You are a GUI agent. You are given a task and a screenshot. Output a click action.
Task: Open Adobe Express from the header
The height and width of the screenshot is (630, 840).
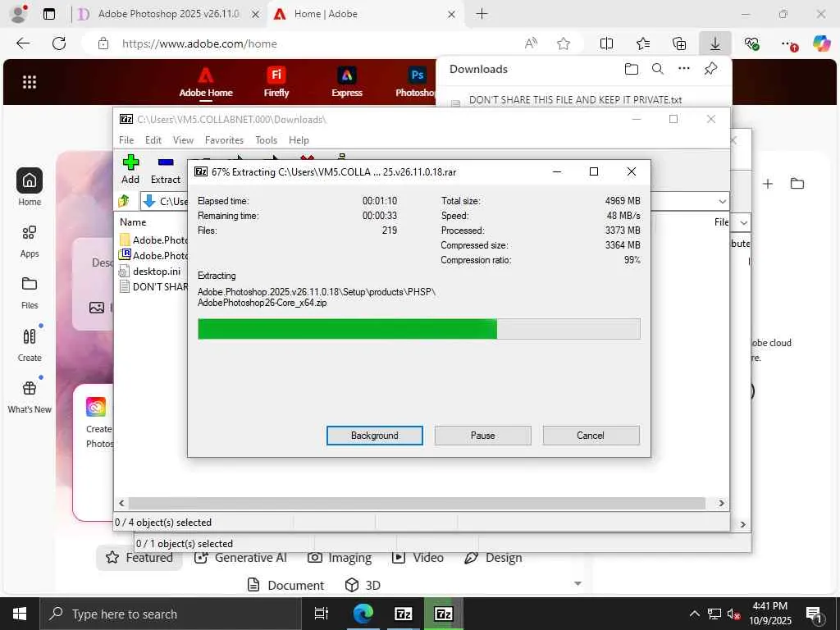coord(347,82)
